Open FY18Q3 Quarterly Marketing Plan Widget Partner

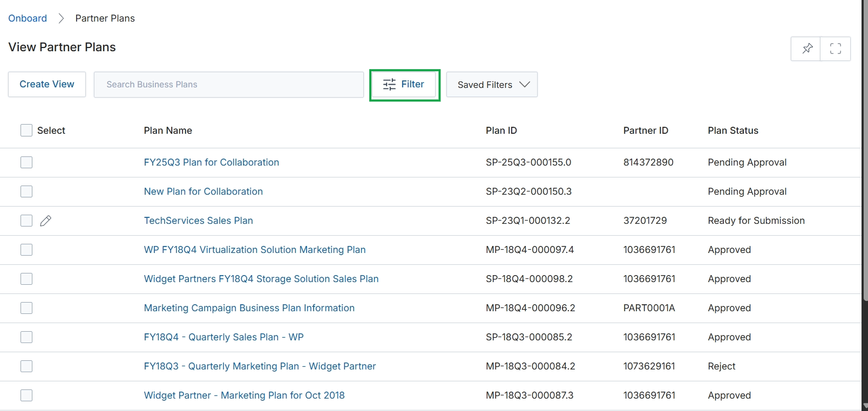pyautogui.click(x=260, y=366)
